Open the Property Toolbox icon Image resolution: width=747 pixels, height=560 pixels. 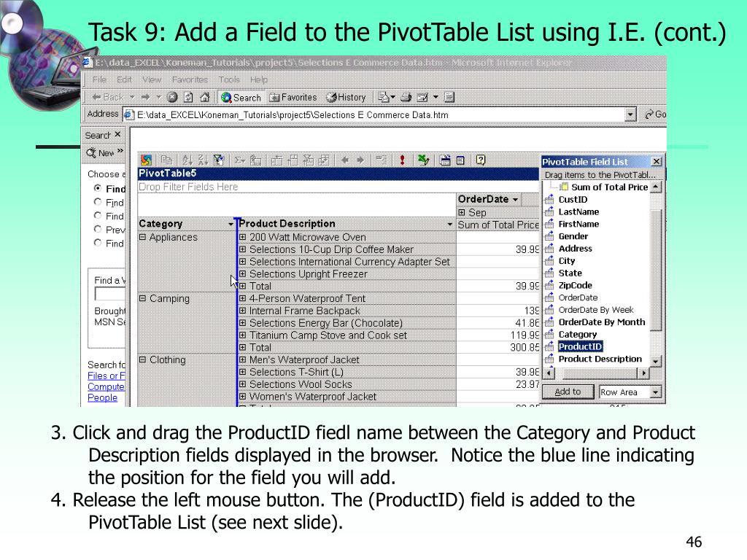coord(444,160)
